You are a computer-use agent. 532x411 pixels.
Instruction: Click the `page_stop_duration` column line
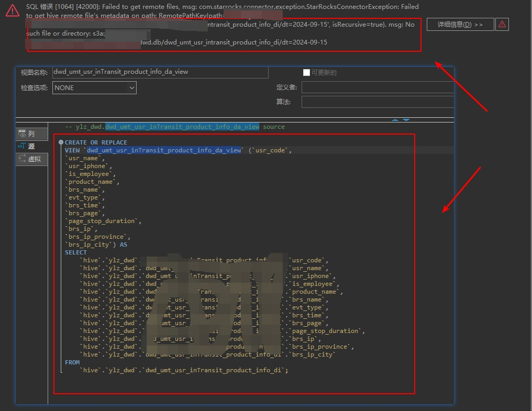(103, 221)
